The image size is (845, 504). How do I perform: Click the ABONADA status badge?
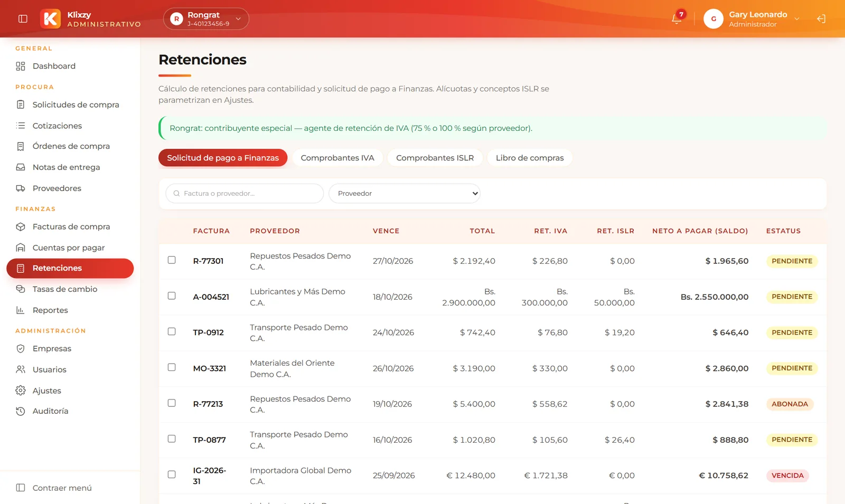click(x=790, y=404)
